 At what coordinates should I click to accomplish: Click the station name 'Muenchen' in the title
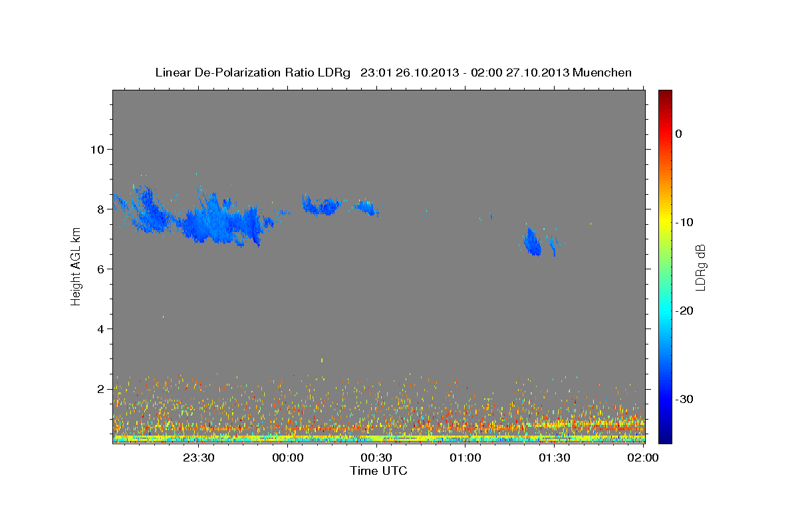[x=602, y=72]
